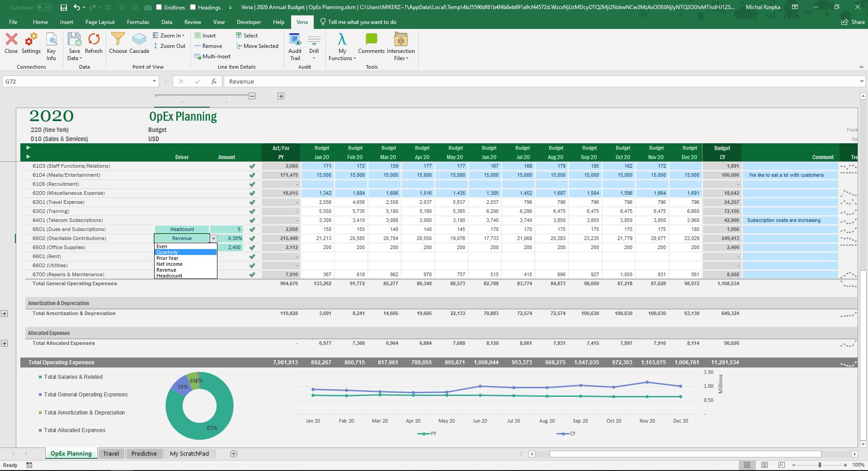868x471 pixels.
Task: Toggle the Headings checkbox
Action: 193,7
